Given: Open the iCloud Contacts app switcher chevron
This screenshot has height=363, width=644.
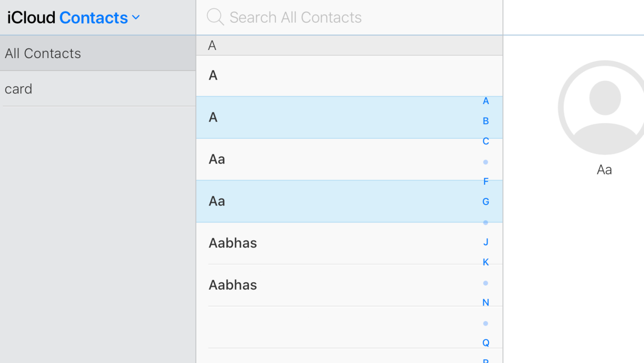Looking at the screenshot, I should click(x=136, y=18).
